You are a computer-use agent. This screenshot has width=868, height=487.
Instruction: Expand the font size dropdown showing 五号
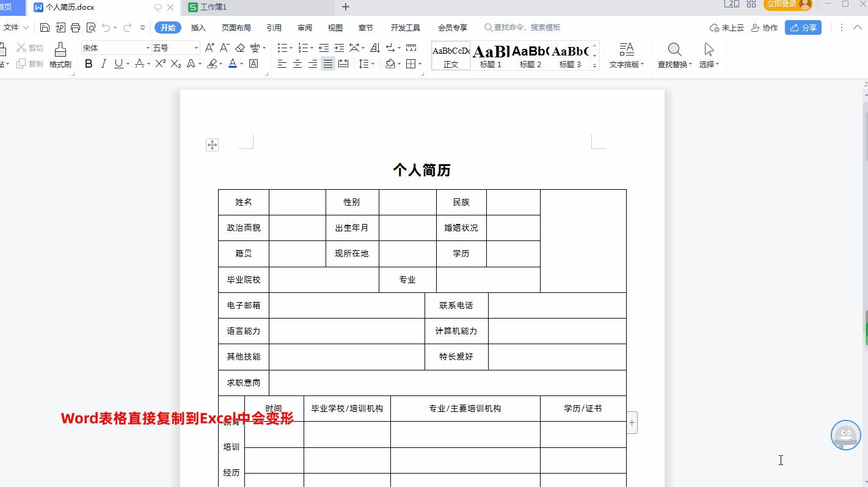173,47
